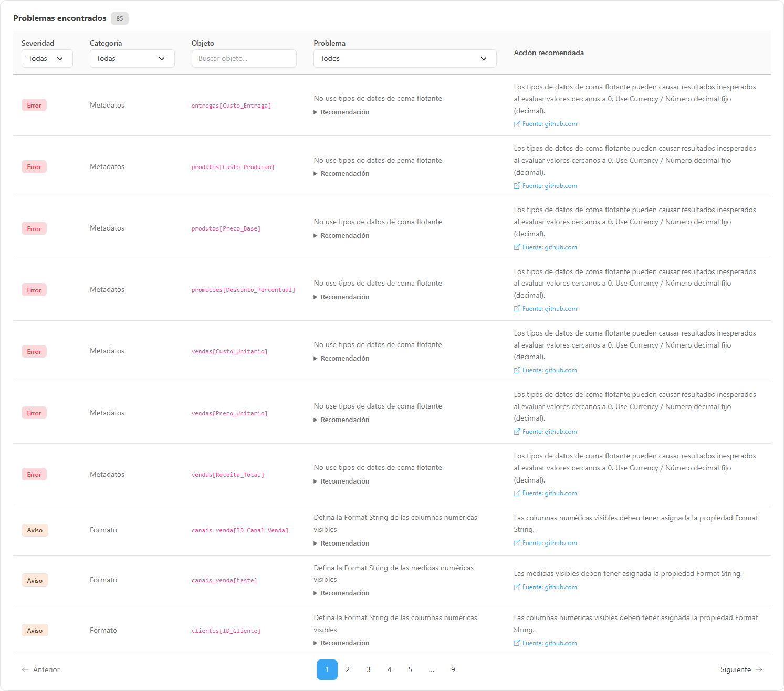This screenshot has height=691, width=784.
Task: Expand Recomendación for promocoes[Desconto_Percentual]
Action: point(342,297)
